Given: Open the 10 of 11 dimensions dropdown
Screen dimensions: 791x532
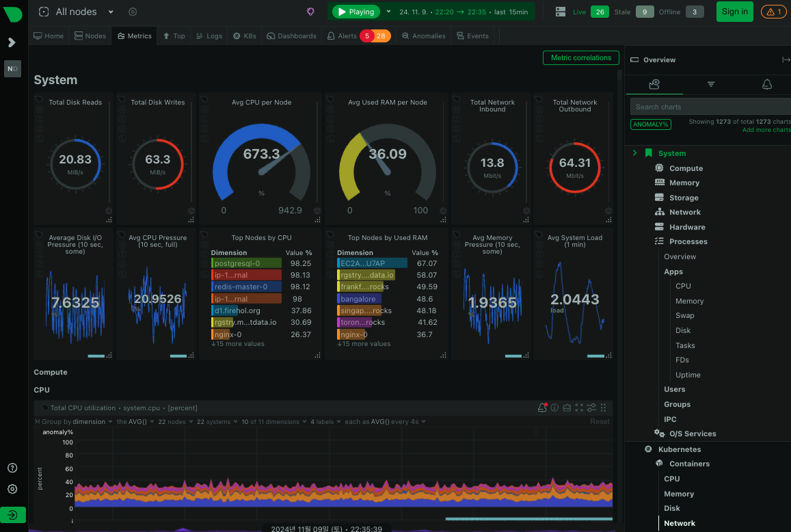Looking at the screenshot, I should tap(274, 421).
